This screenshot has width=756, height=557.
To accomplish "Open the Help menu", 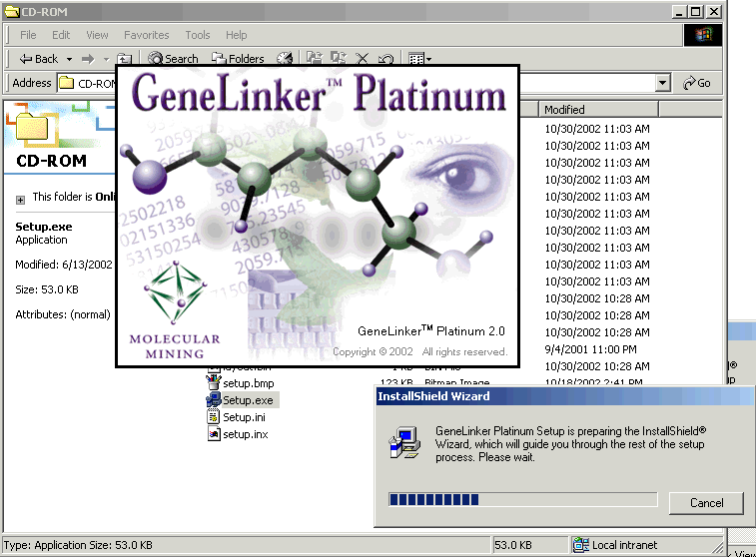I will (x=237, y=35).
